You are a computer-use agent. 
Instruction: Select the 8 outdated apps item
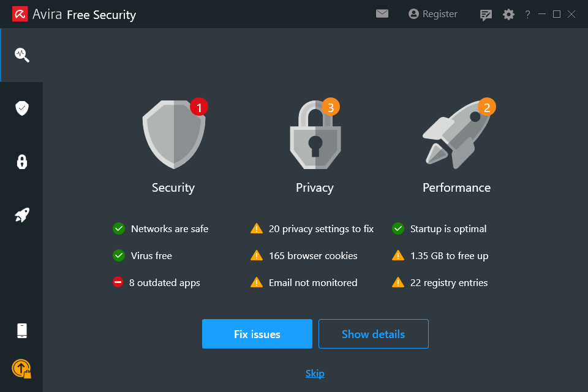click(x=165, y=283)
